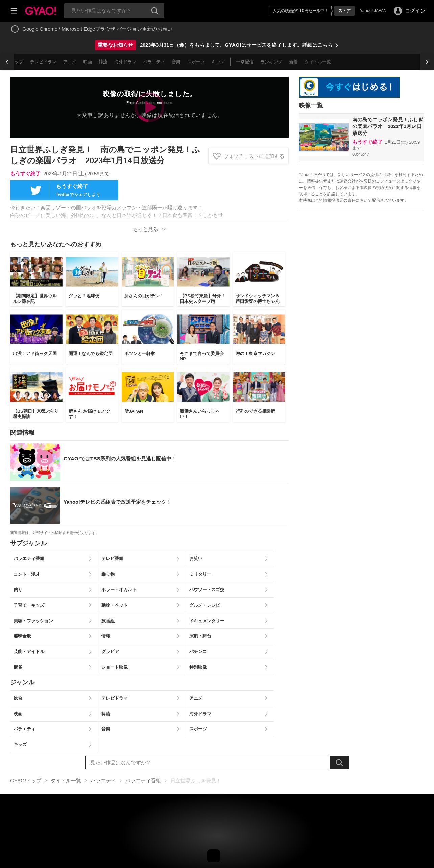
Task: Open パチンコ subgenre row
Action: point(230,652)
